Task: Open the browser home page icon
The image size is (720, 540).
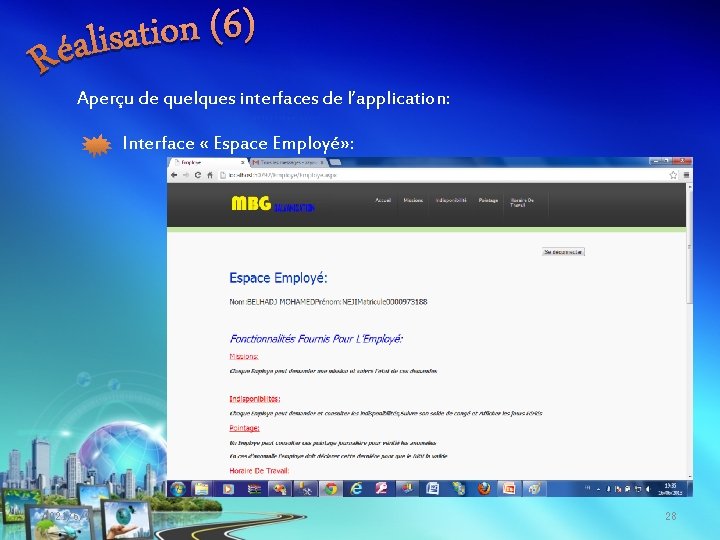Action: 210,175
